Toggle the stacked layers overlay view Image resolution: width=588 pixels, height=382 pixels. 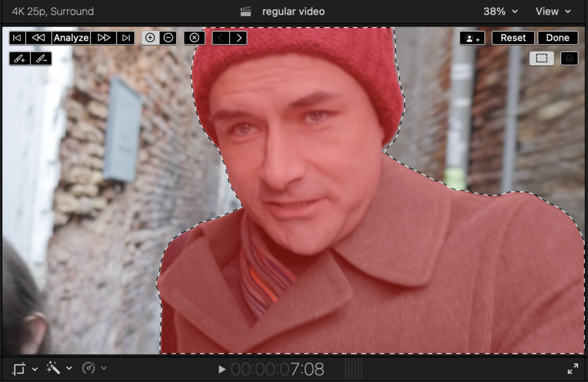[x=569, y=58]
